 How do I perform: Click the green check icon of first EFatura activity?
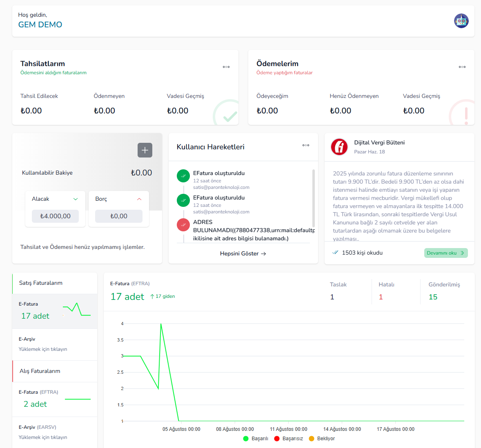pos(183,176)
